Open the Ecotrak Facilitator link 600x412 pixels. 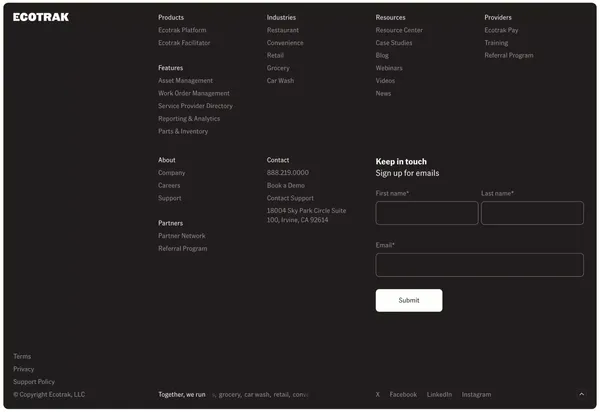[x=184, y=42]
